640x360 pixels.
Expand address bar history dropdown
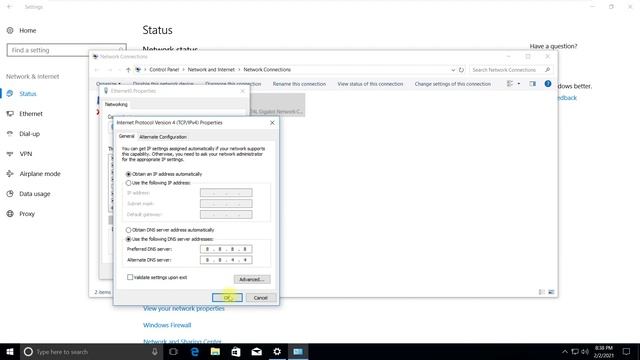coord(453,70)
